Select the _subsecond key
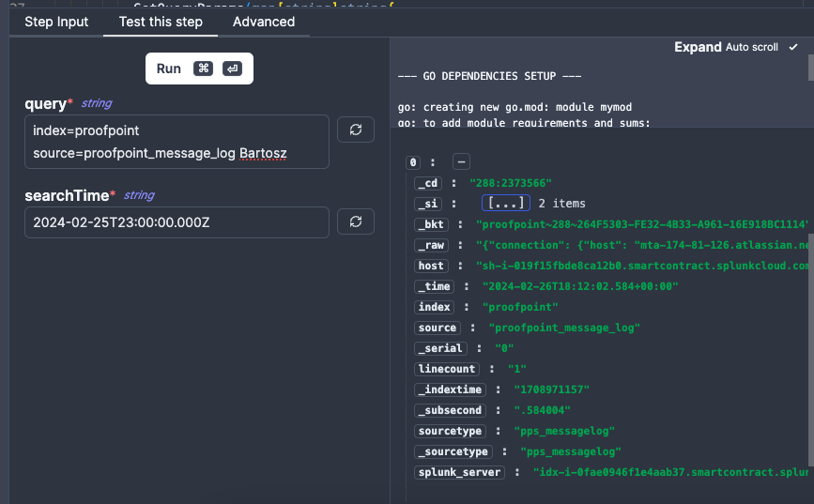The image size is (814, 504). [x=450, y=410]
